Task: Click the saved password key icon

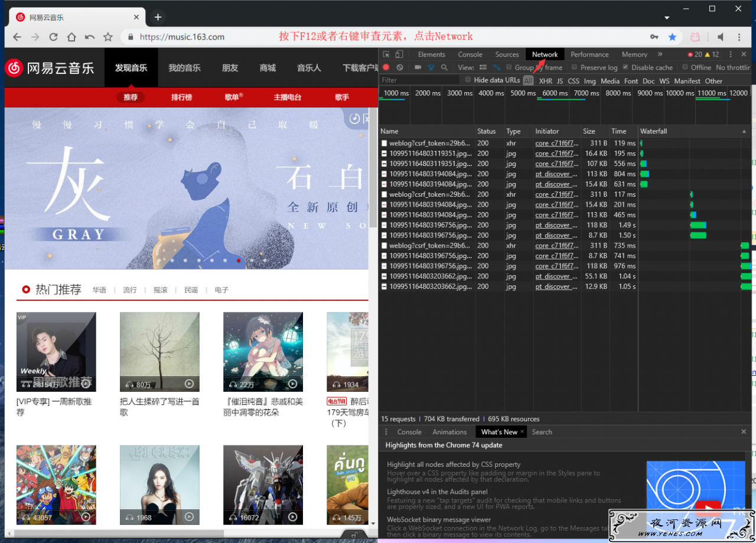Action: pyautogui.click(x=654, y=37)
